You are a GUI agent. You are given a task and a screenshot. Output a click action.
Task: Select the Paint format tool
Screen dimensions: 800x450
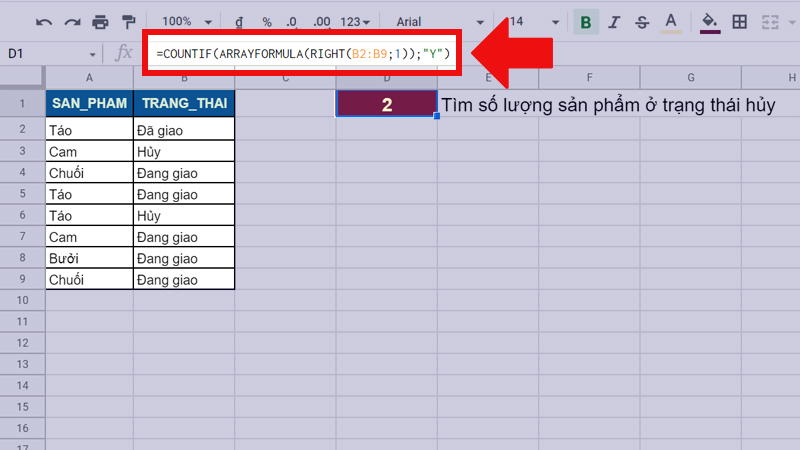pos(128,21)
